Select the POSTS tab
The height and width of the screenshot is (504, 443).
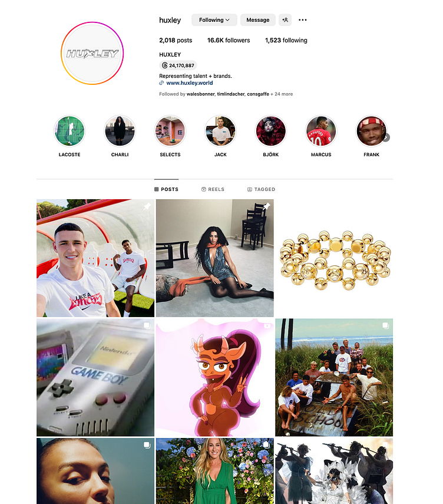(x=166, y=189)
